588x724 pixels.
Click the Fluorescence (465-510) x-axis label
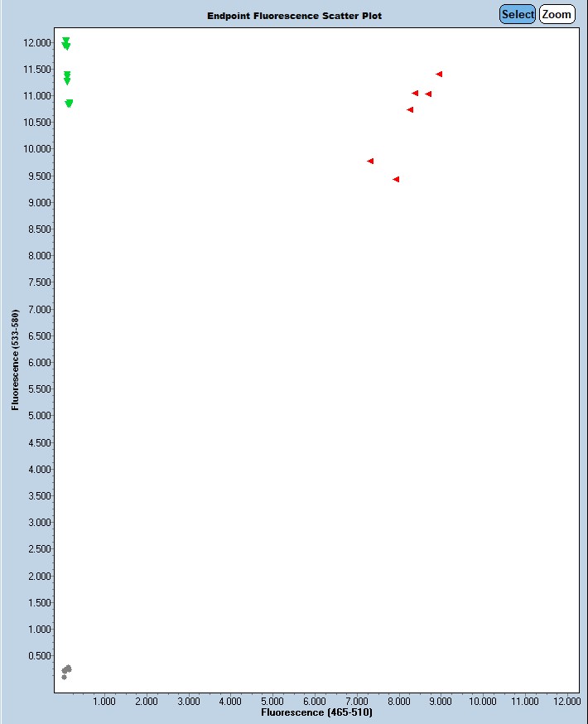click(316, 712)
